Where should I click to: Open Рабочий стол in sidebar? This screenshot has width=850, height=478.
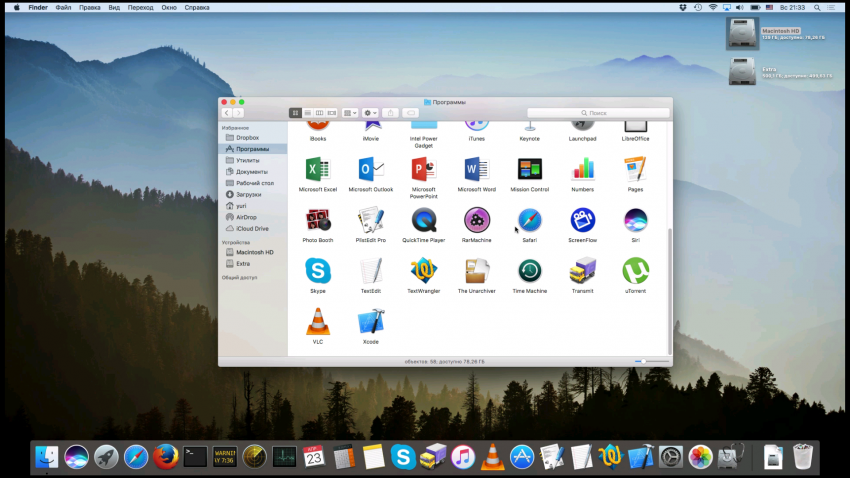(253, 183)
